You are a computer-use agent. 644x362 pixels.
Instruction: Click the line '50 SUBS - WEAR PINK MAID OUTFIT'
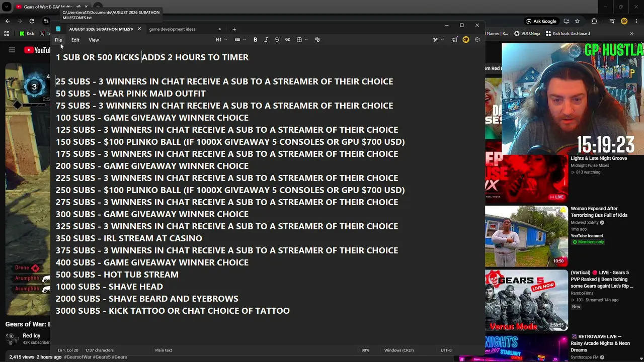click(x=131, y=94)
